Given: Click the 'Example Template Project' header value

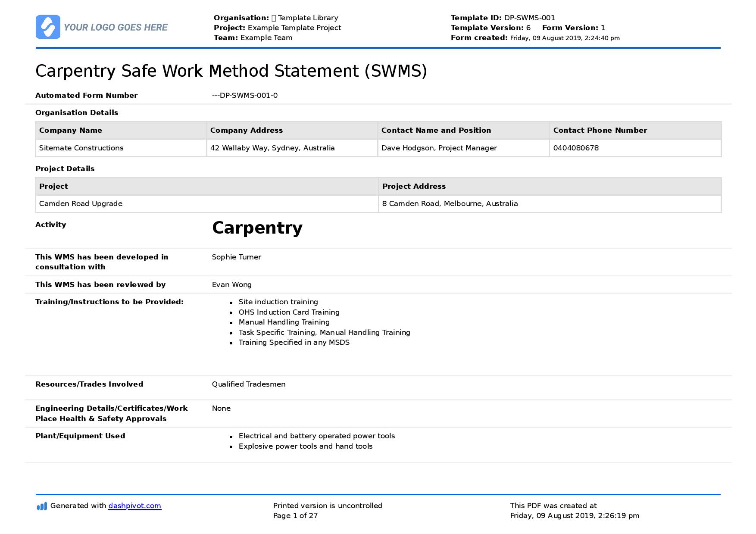Looking at the screenshot, I should (x=294, y=28).
